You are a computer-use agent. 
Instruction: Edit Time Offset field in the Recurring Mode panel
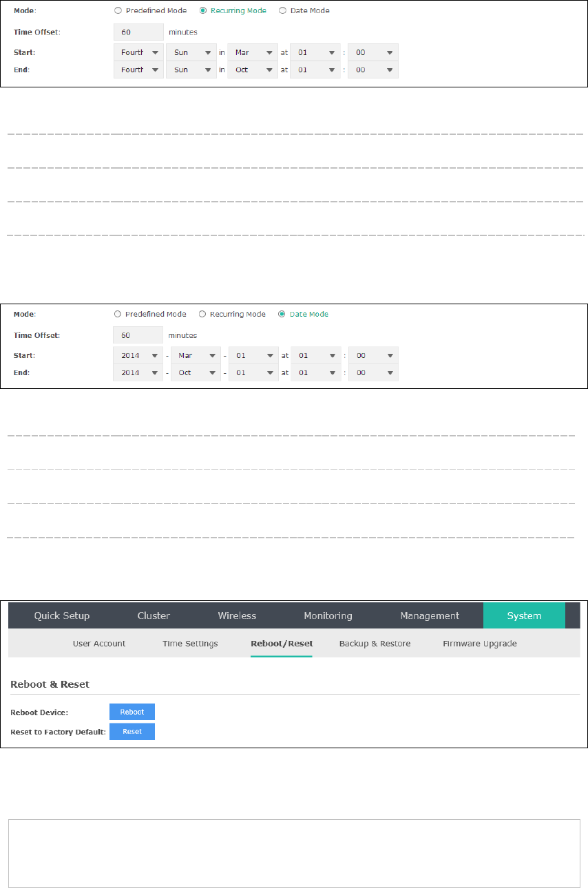[x=138, y=32]
